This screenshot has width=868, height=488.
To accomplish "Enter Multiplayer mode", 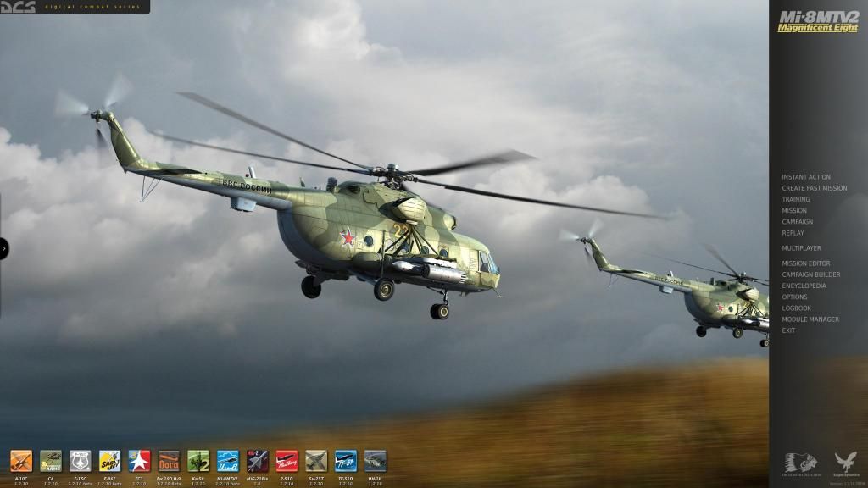I will (801, 247).
